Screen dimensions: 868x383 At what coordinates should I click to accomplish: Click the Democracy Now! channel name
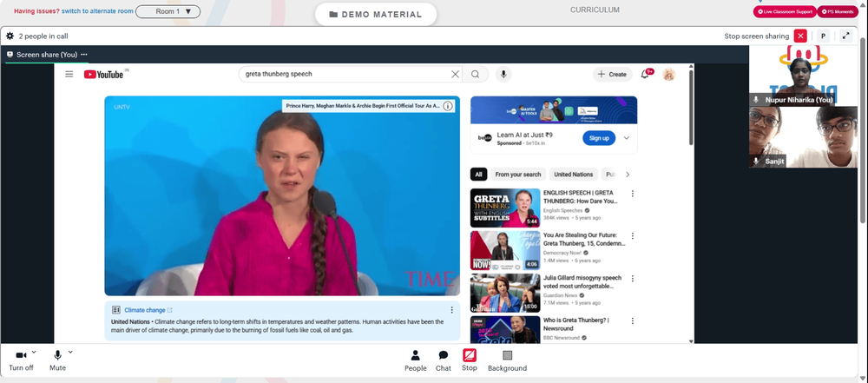[x=563, y=253]
